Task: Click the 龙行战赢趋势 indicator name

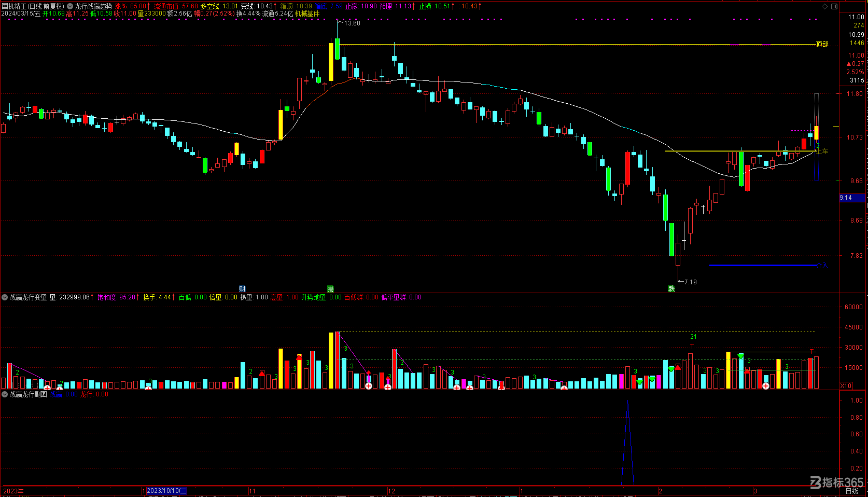Action: point(93,6)
